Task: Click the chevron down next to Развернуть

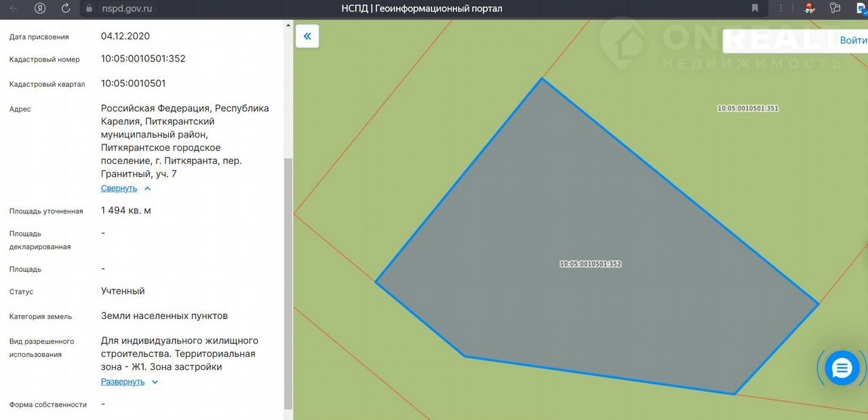Action: (155, 381)
